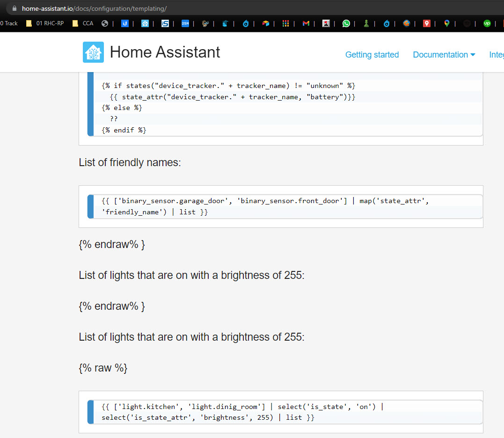This screenshot has height=438, width=504.
Task: Click the '{% raw %}' text
Action: click(103, 368)
